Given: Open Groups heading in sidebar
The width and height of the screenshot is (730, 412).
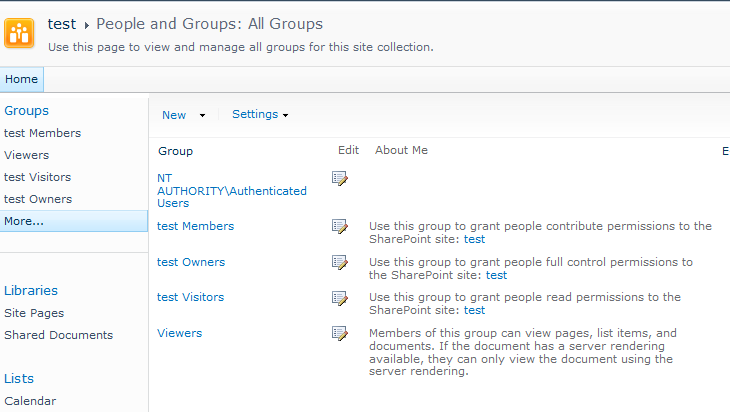Looking at the screenshot, I should 27,111.
